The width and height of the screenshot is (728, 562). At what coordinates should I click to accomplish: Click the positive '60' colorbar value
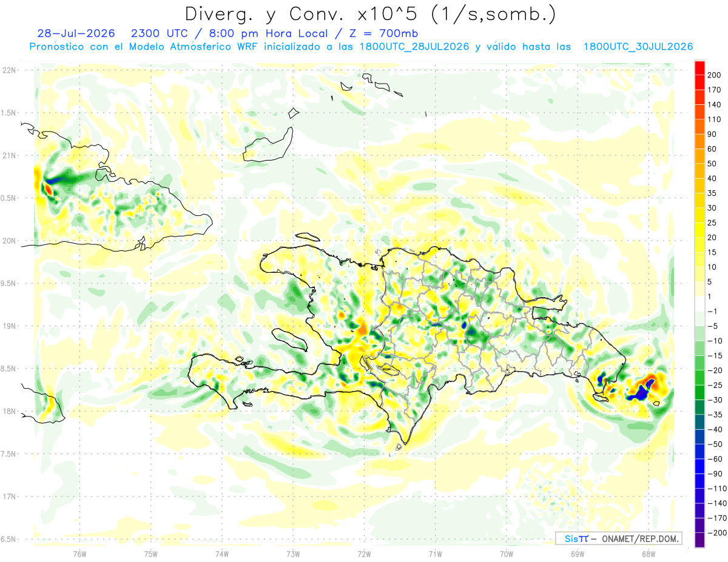[713, 149]
